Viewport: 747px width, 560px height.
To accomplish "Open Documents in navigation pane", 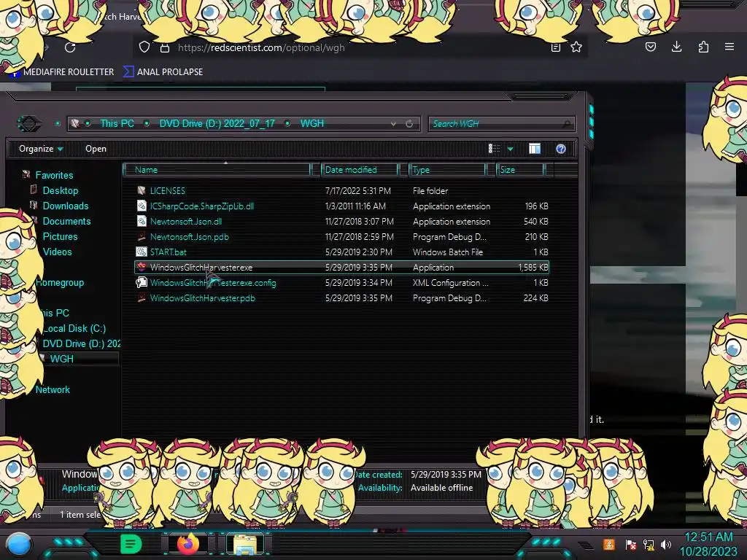I will coord(66,221).
